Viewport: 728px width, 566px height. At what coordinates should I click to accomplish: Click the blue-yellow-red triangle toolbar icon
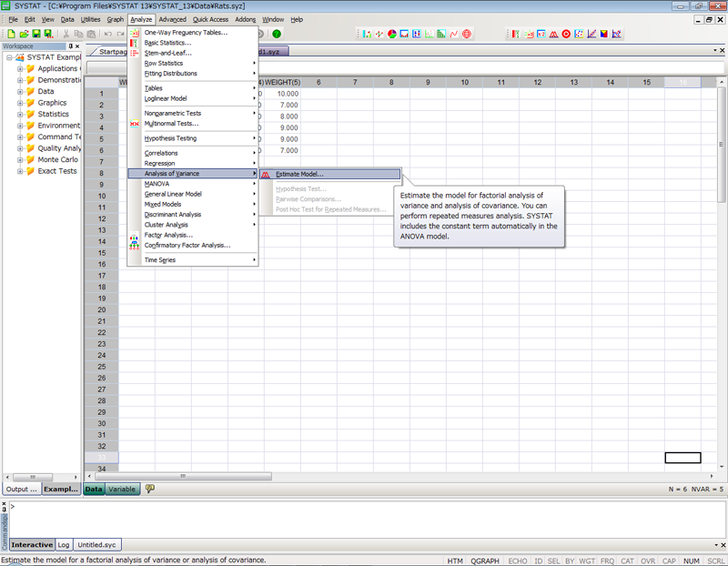coord(604,34)
